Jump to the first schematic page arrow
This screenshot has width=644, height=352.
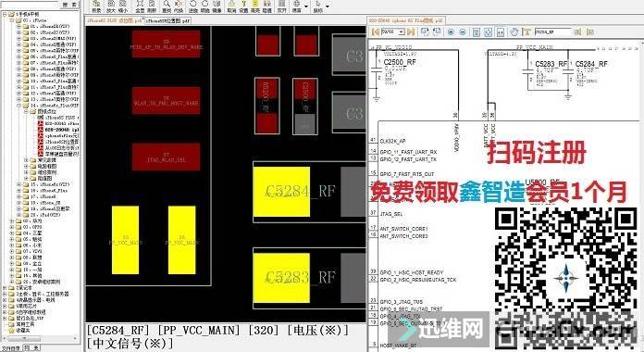375,31
